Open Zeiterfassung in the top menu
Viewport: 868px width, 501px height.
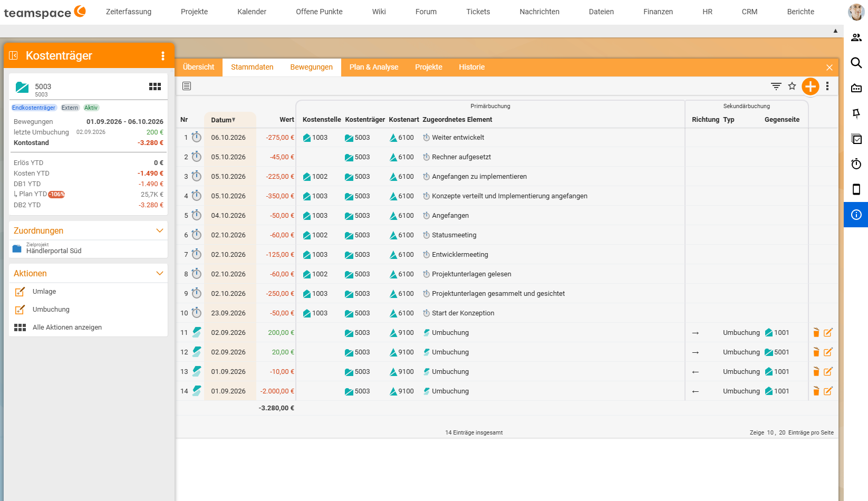point(129,12)
